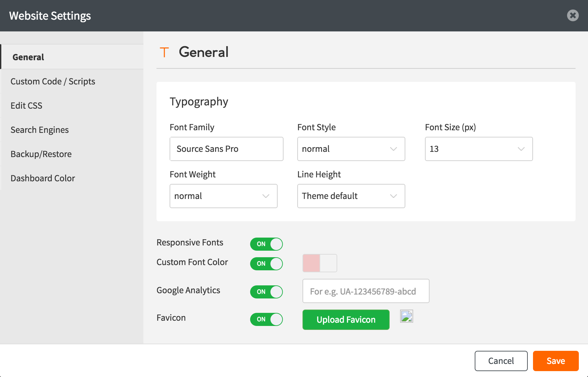
Task: Open the Font Style dropdown
Action: [x=351, y=149]
